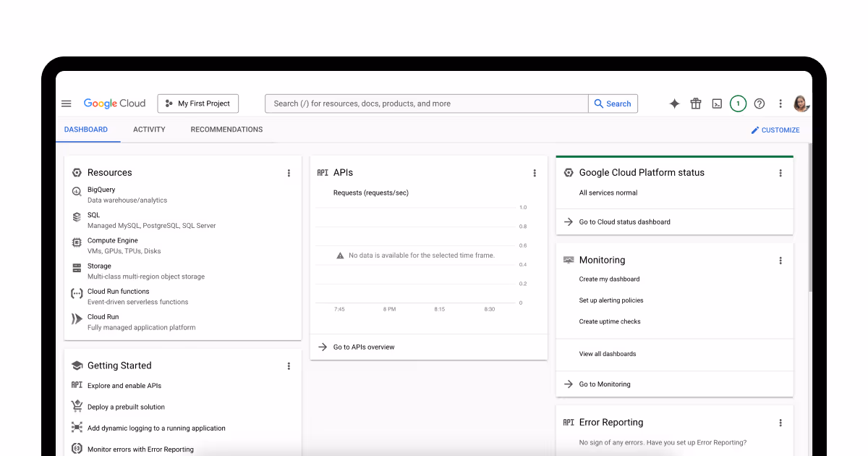Click the Storage resource icon
Screen dimensions: 868x456
77,268
